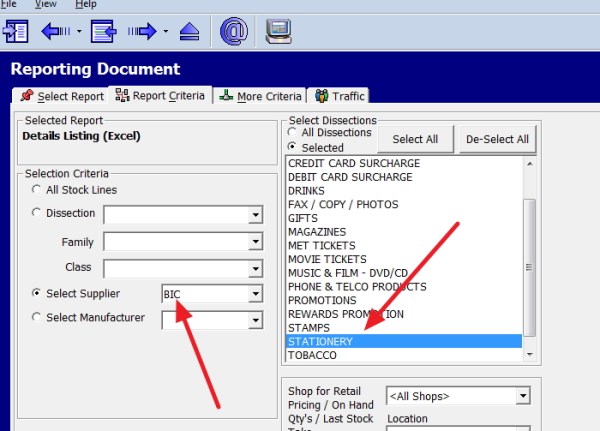Click the import document toolbar icon
Viewport: 600px width, 431px height.
pos(15,31)
